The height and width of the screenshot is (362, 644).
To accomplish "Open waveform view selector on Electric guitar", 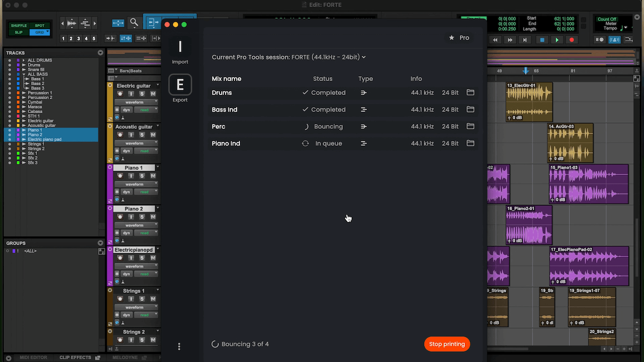I will [136, 102].
